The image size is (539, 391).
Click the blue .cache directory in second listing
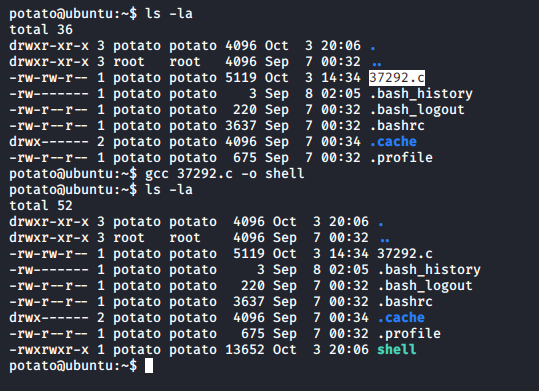pyautogui.click(x=401, y=317)
